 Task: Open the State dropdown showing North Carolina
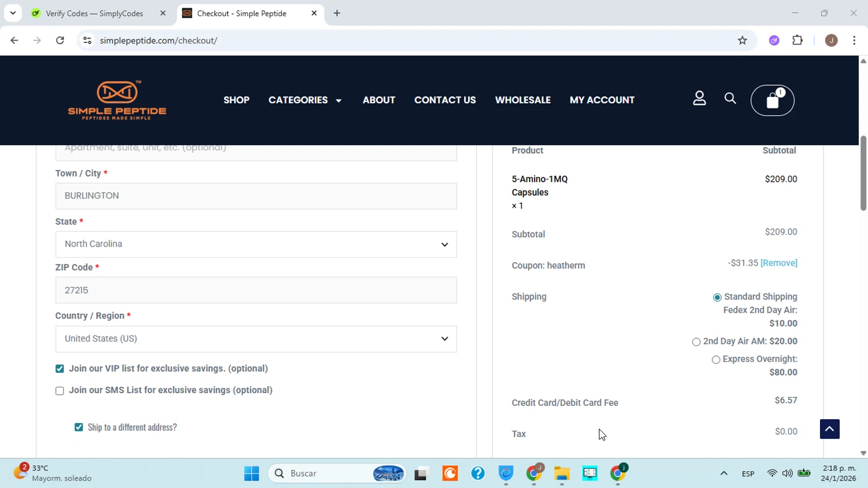click(x=256, y=244)
